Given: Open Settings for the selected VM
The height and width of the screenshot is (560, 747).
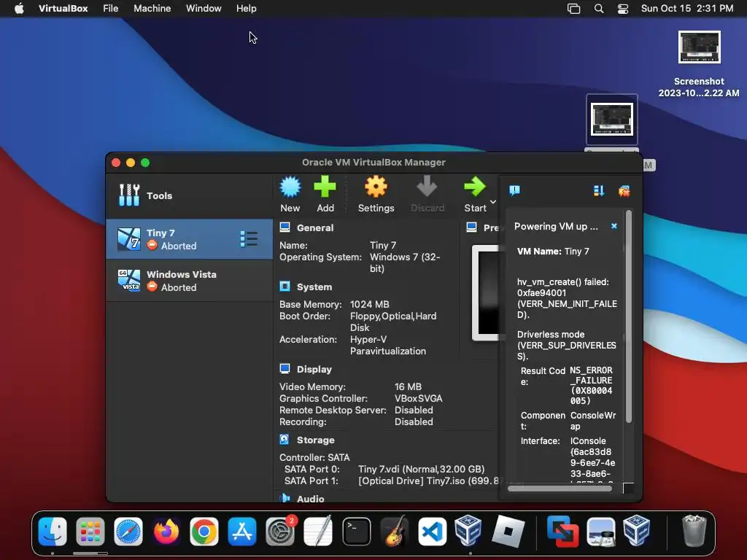Looking at the screenshot, I should 376,194.
